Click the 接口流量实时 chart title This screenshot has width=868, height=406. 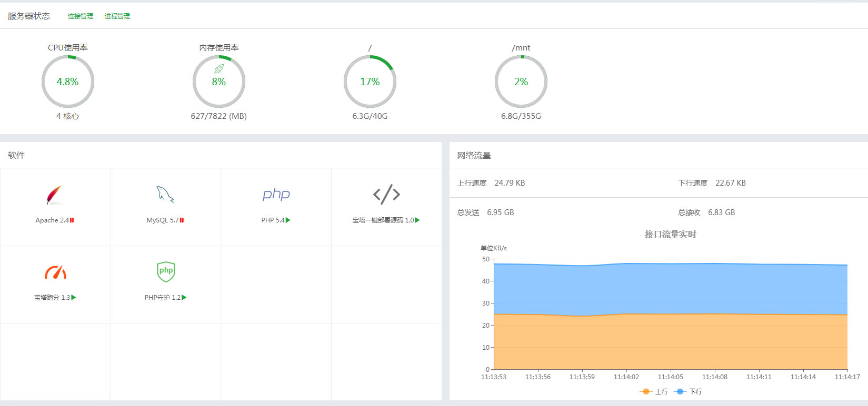coord(671,234)
